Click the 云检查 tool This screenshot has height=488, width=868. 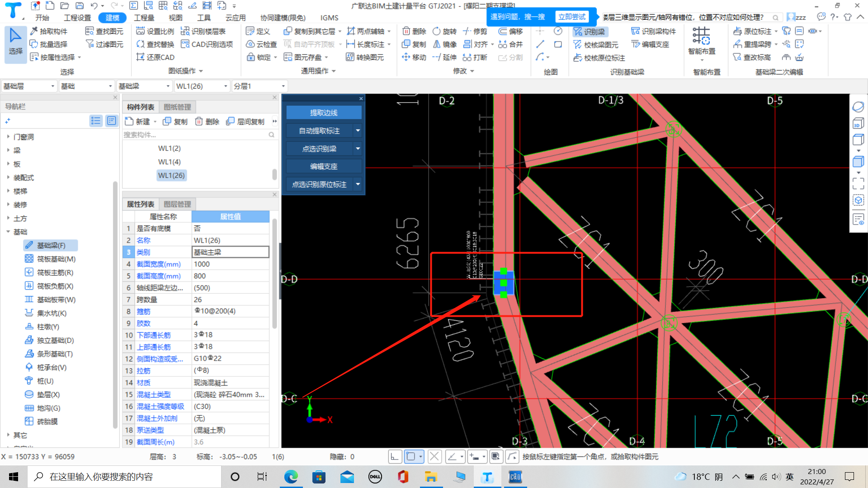(261, 44)
